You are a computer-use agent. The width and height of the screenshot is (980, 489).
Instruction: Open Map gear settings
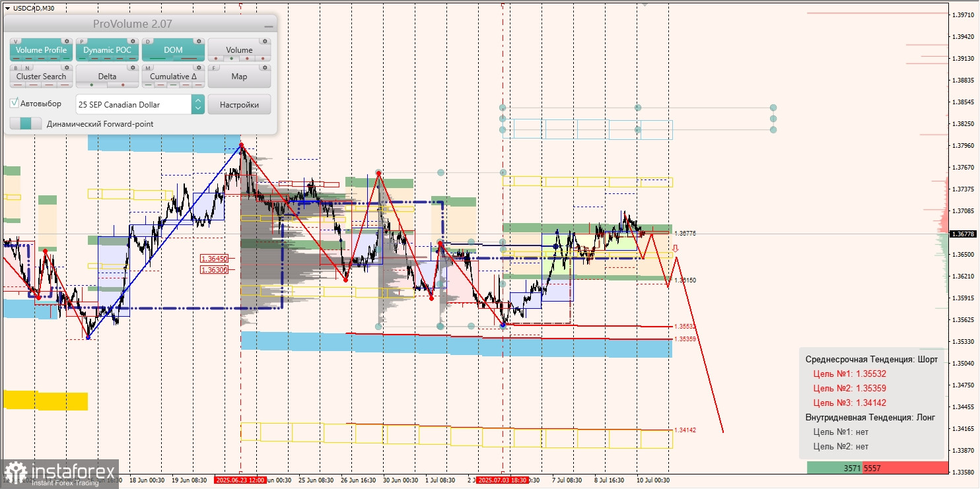pos(265,67)
